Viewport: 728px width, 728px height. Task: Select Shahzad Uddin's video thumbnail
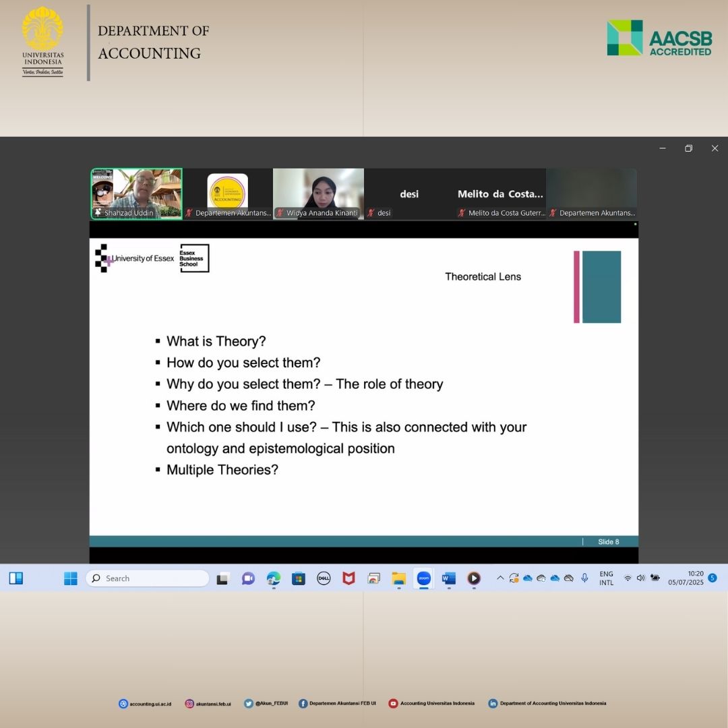(x=137, y=193)
